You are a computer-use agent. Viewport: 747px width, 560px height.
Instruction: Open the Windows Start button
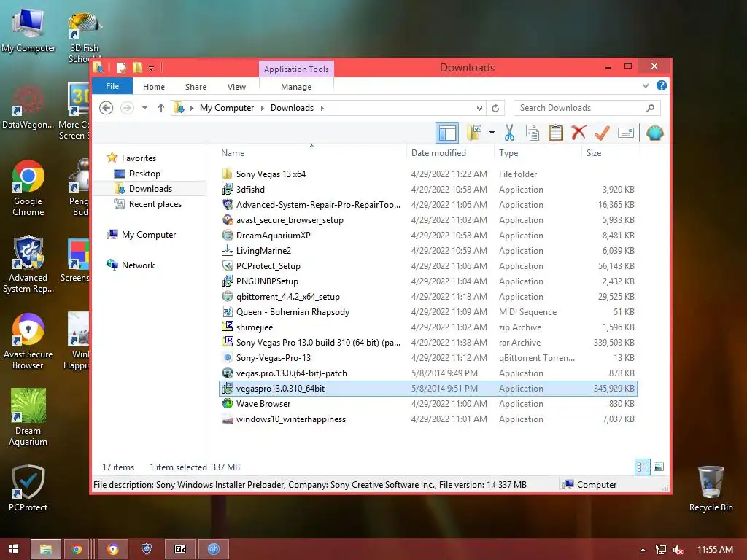[13, 549]
